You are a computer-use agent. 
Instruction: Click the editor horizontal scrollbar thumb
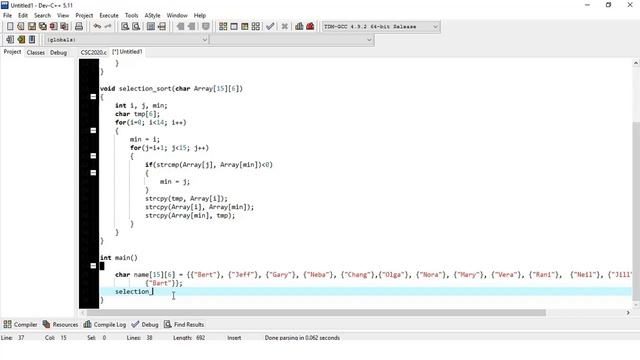(316, 313)
